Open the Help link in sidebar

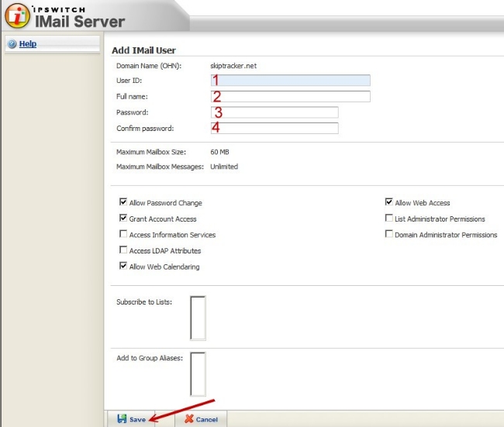(28, 44)
